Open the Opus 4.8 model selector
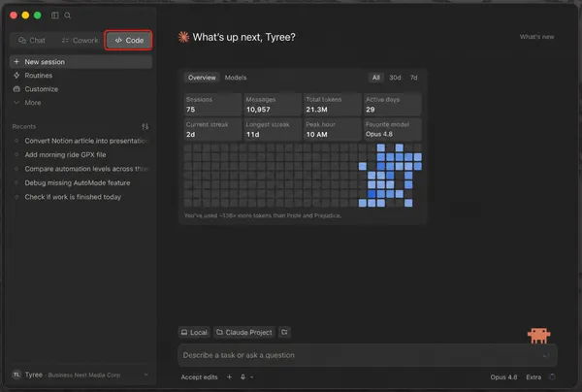Image resolution: width=582 pixels, height=392 pixels. 503,376
